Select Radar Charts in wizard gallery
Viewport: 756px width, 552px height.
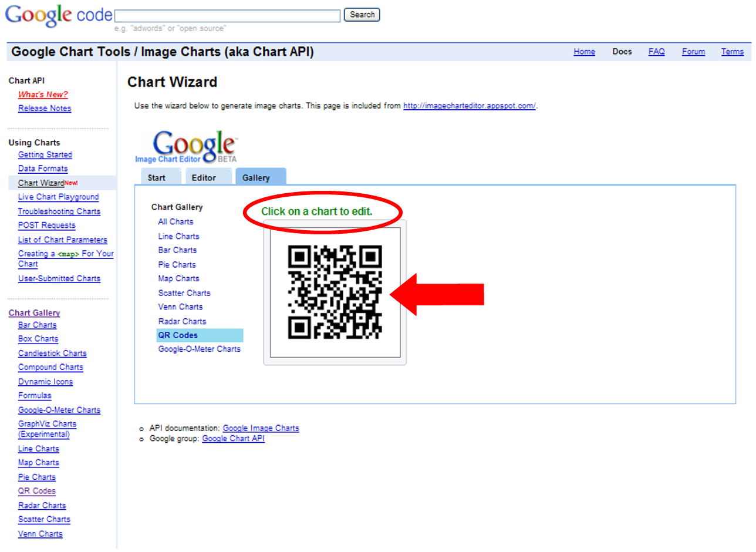point(182,322)
